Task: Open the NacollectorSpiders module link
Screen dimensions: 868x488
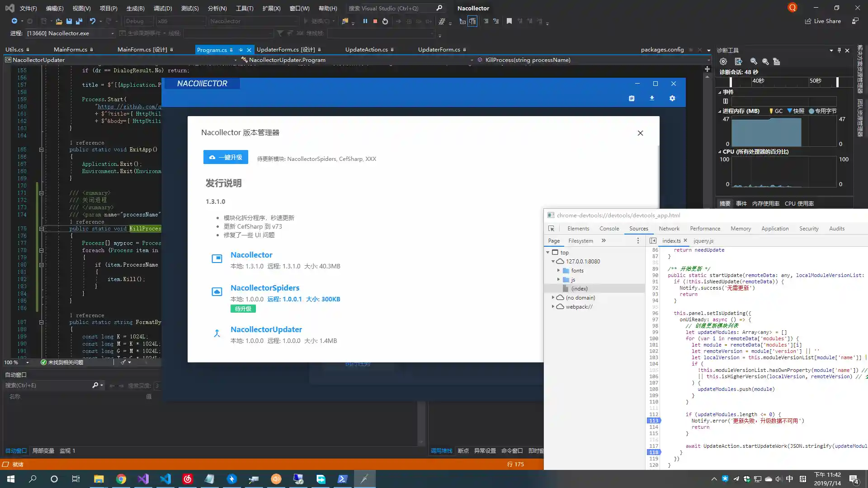Action: point(265,288)
